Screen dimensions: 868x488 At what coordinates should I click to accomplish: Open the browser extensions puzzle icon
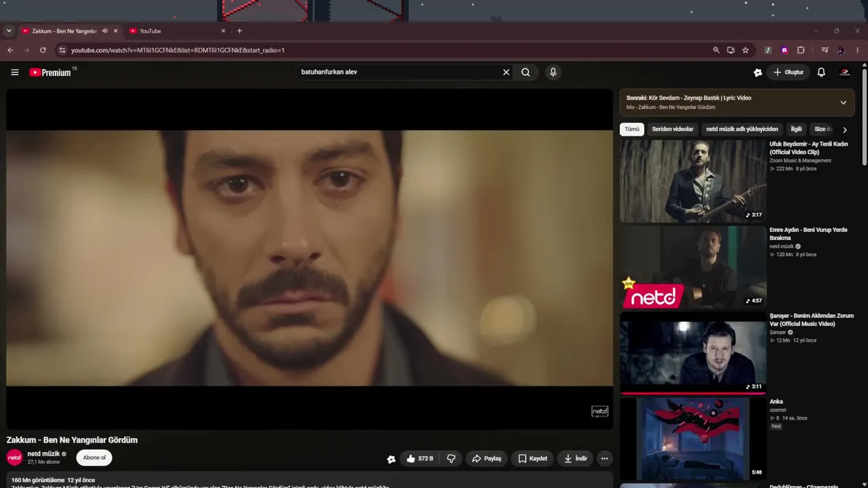pos(801,50)
